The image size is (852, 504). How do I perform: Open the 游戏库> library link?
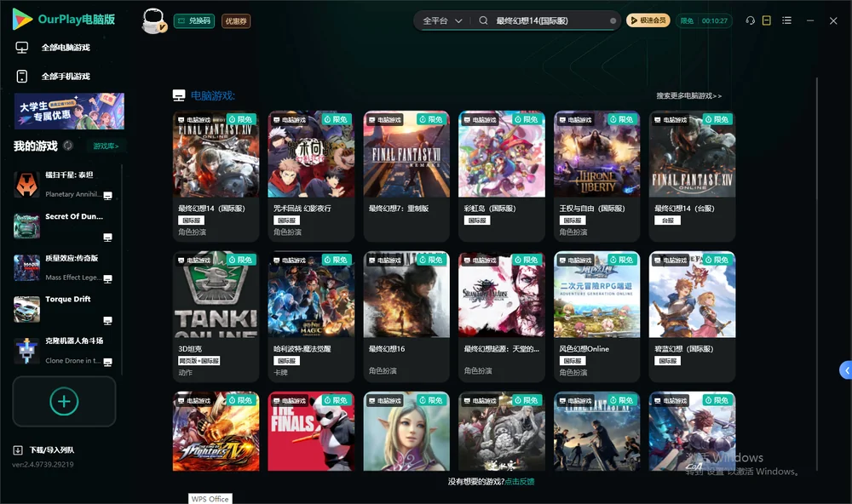pyautogui.click(x=106, y=146)
